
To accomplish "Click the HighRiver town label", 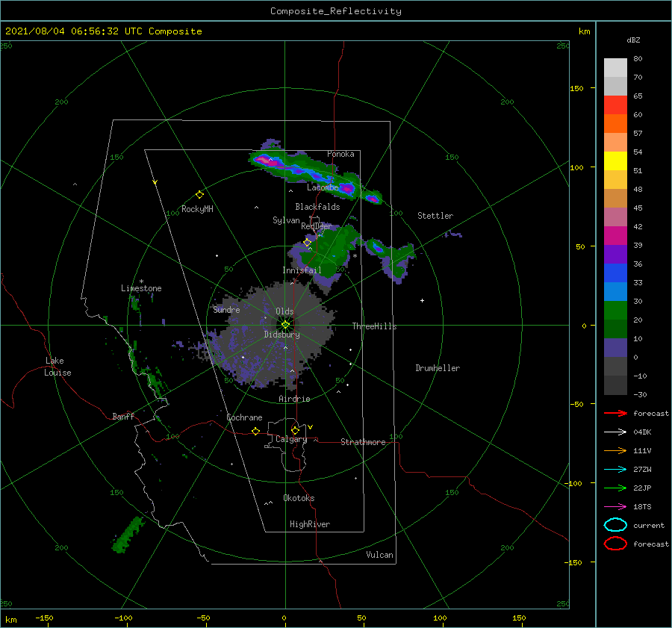I will pyautogui.click(x=310, y=524).
